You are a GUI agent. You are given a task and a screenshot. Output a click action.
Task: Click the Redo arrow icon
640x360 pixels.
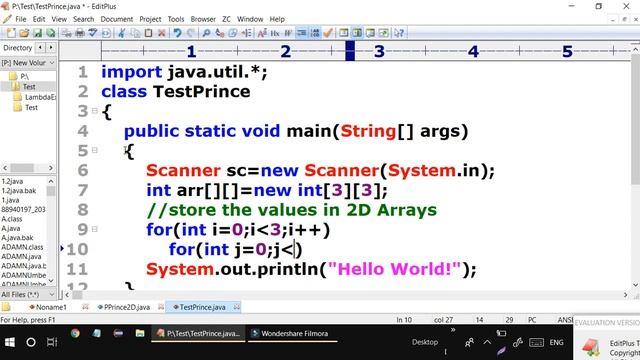pyautogui.click(x=191, y=33)
